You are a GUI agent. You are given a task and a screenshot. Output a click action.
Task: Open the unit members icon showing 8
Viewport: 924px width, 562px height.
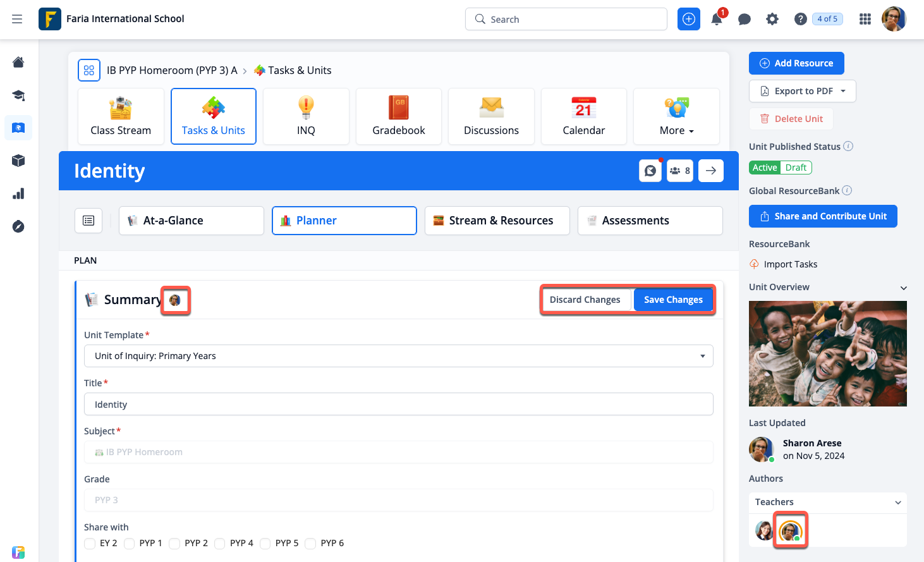(x=679, y=171)
